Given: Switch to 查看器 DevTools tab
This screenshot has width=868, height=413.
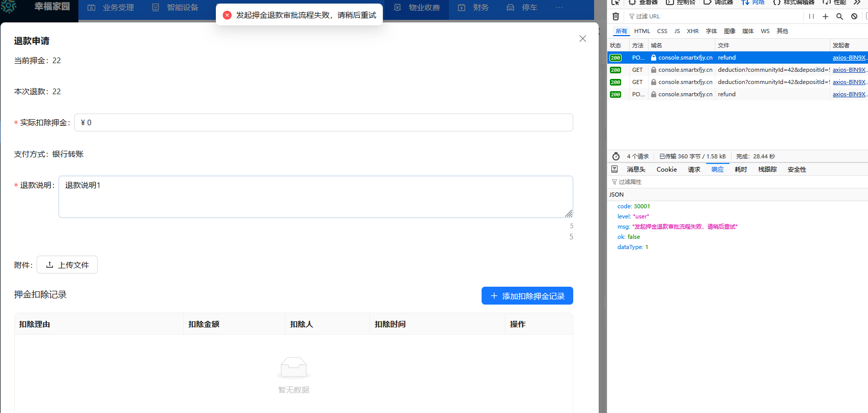Looking at the screenshot, I should [643, 2].
